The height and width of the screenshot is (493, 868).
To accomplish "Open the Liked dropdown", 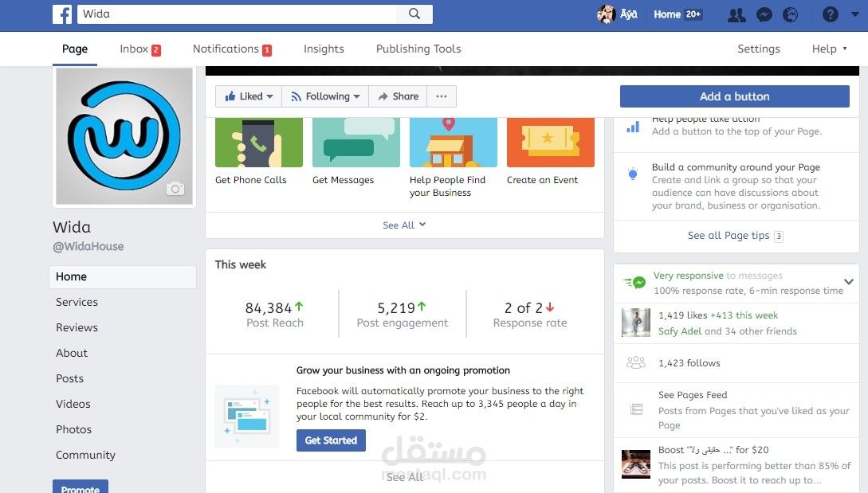I will [x=249, y=96].
